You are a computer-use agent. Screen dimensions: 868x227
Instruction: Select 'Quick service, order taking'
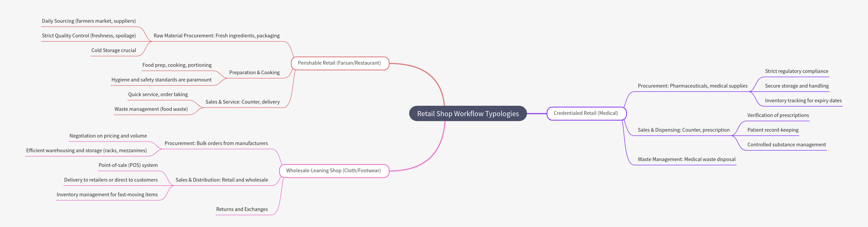coord(158,94)
